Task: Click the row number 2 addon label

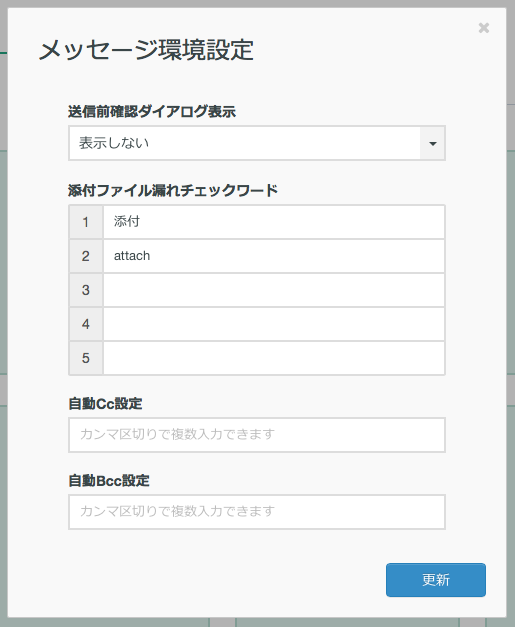Action: pyautogui.click(x=86, y=256)
